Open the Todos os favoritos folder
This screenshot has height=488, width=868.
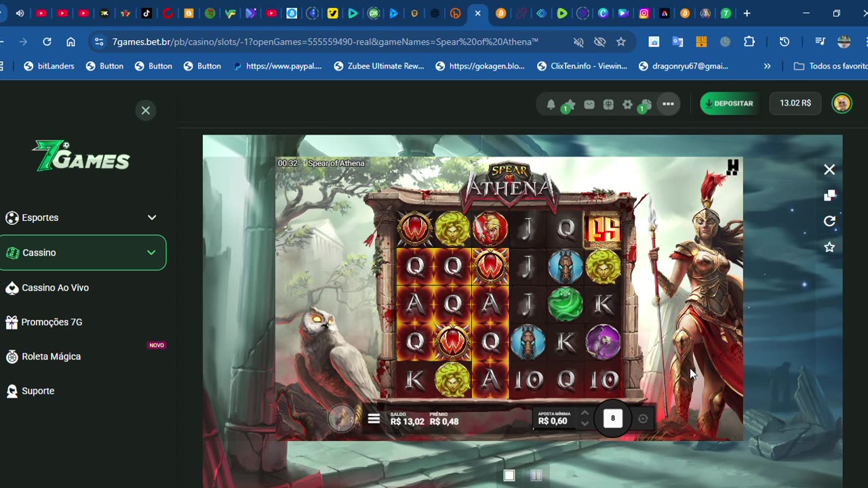click(831, 66)
